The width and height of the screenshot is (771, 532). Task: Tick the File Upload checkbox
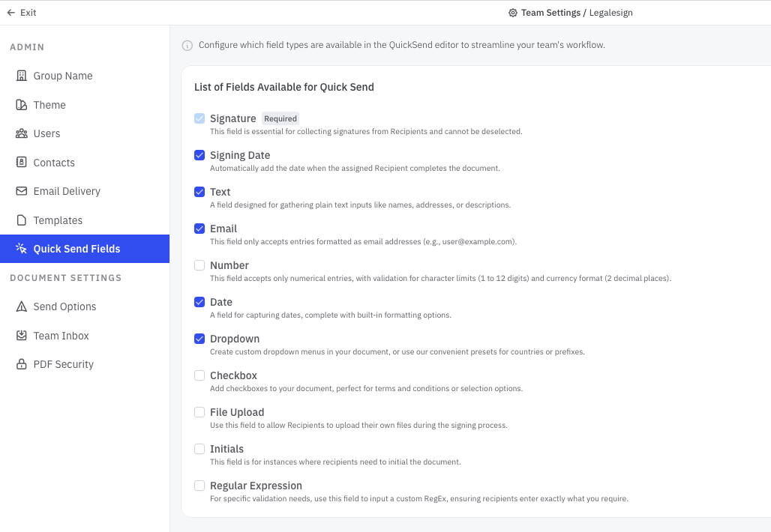(x=199, y=412)
